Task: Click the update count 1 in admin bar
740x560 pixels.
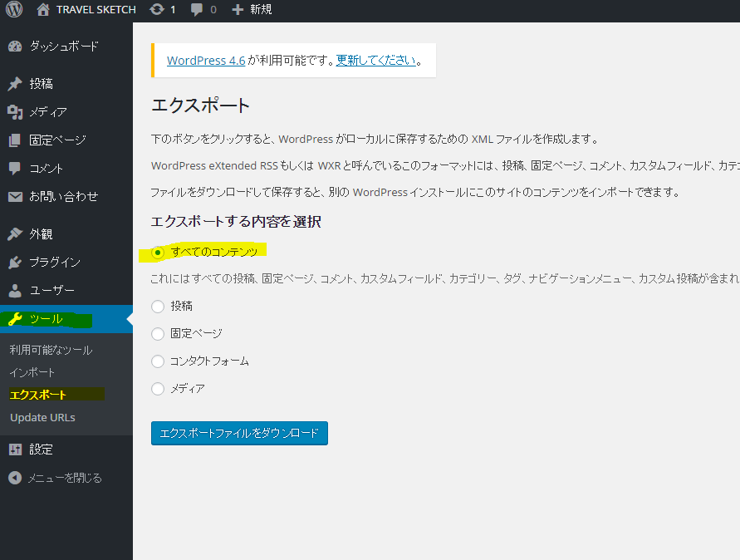Action: pos(173,10)
